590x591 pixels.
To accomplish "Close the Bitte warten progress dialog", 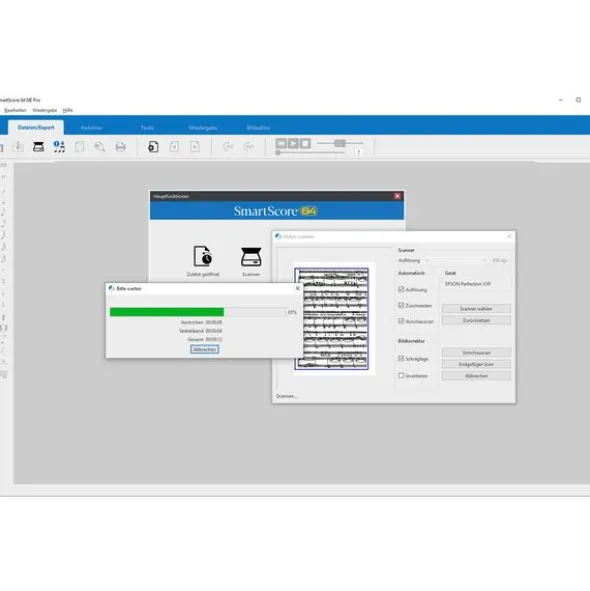I will tap(297, 288).
